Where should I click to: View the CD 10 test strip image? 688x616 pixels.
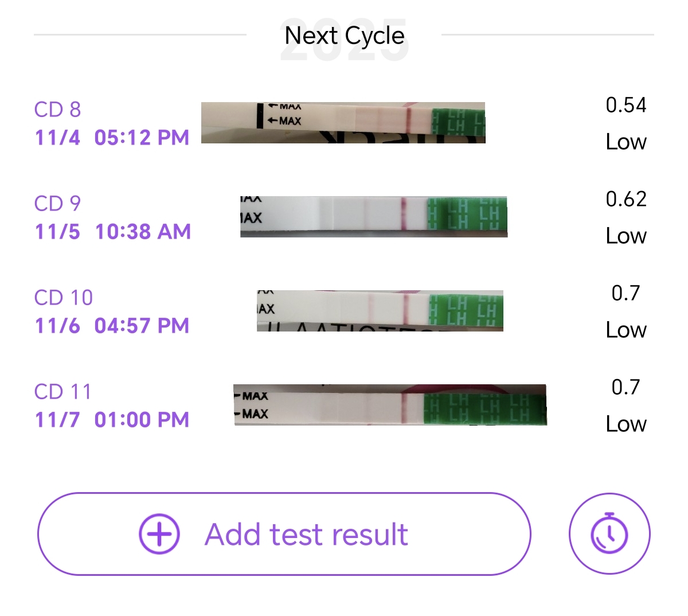coord(380,310)
